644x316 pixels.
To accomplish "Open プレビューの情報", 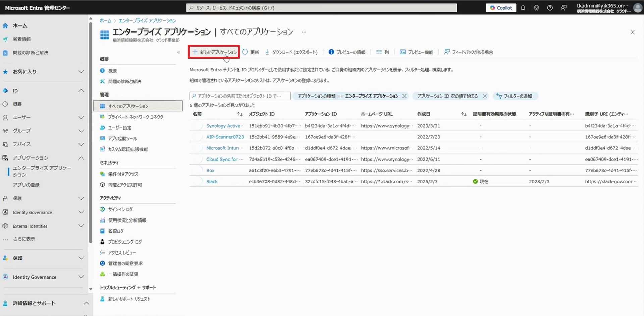I will 347,52.
